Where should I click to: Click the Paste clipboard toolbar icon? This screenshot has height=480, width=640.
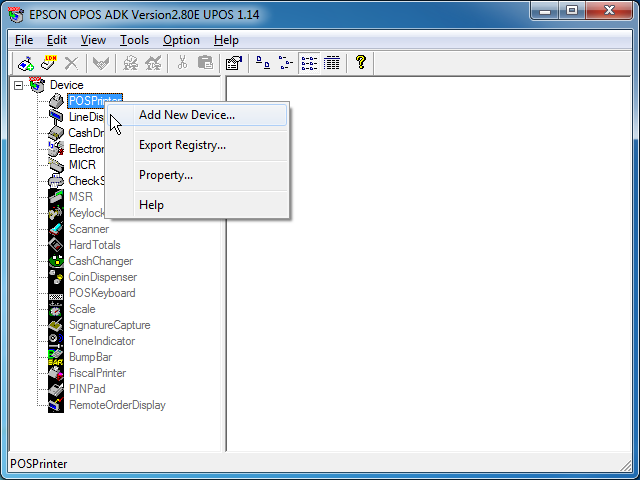pyautogui.click(x=205, y=62)
